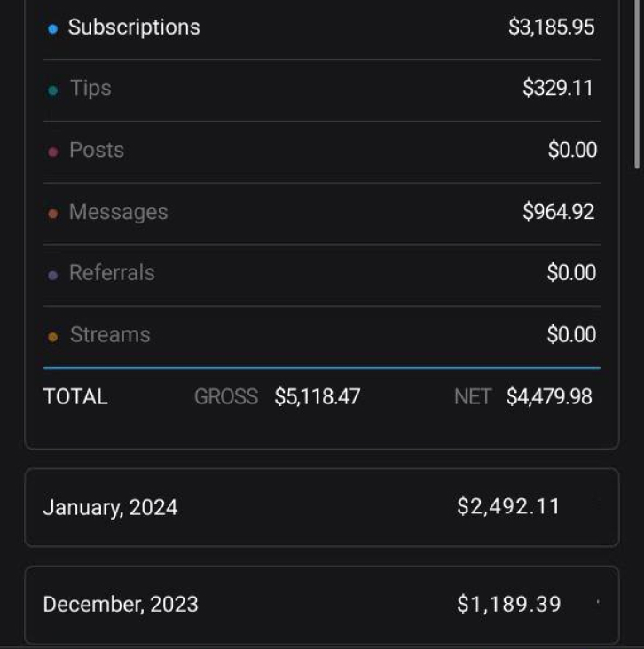This screenshot has width=644, height=649.
Task: Toggle the Subscriptions earnings series
Action: click(x=134, y=27)
